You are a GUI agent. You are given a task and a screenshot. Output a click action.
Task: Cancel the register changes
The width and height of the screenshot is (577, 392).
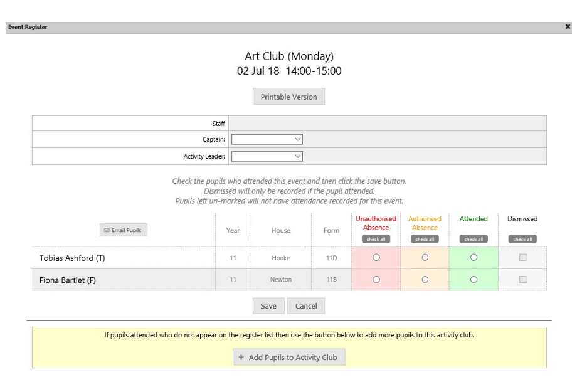coord(306,306)
